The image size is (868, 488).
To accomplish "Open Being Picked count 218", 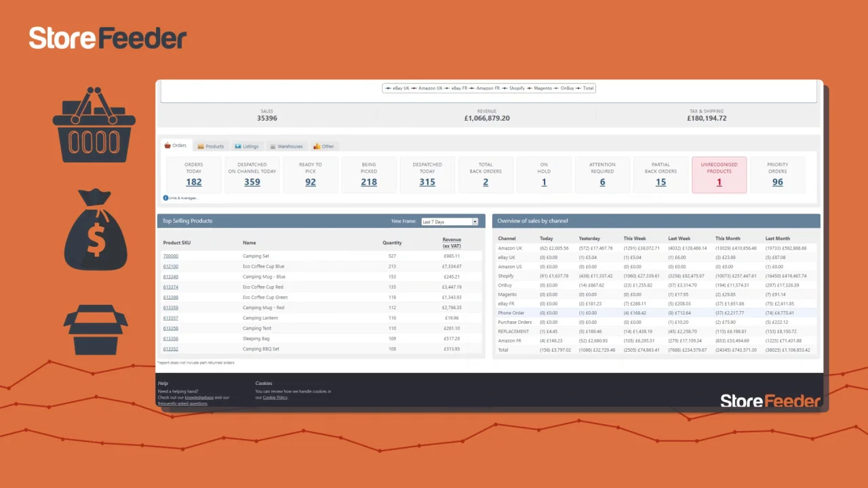I will pos(369,182).
